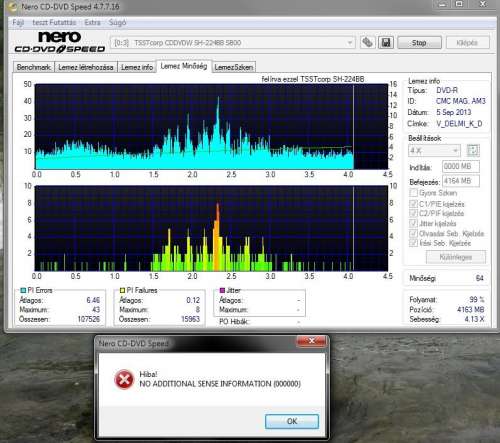The width and height of the screenshot is (500, 443).
Task: Click the yellow PI Failures color swatch
Action: point(122,290)
